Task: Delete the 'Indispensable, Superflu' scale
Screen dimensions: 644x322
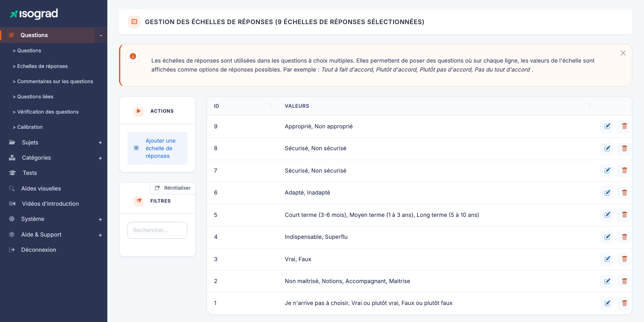Action: pyautogui.click(x=624, y=237)
